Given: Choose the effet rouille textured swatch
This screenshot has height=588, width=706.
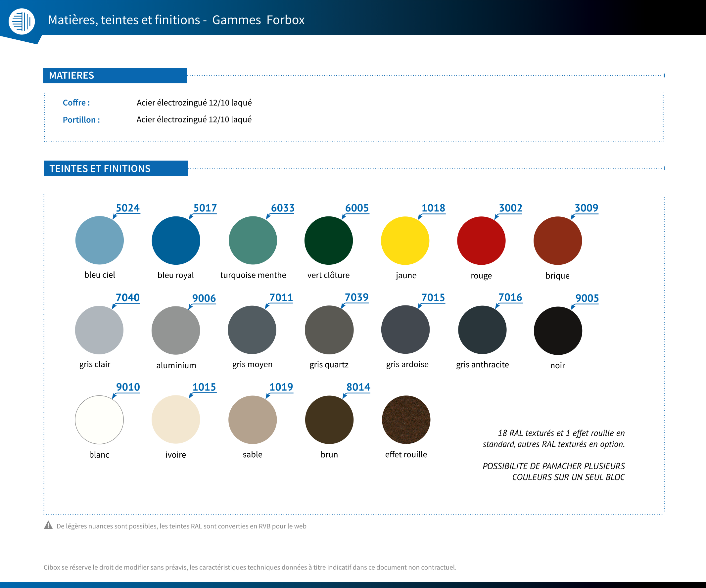Looking at the screenshot, I should coord(406,420).
